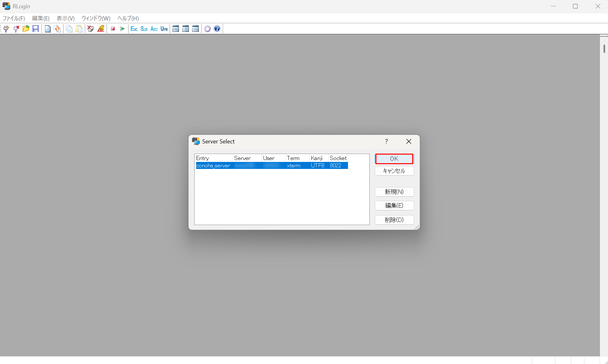Open file using the folder icon
Screen dimensions: 608x364
tap(26, 29)
